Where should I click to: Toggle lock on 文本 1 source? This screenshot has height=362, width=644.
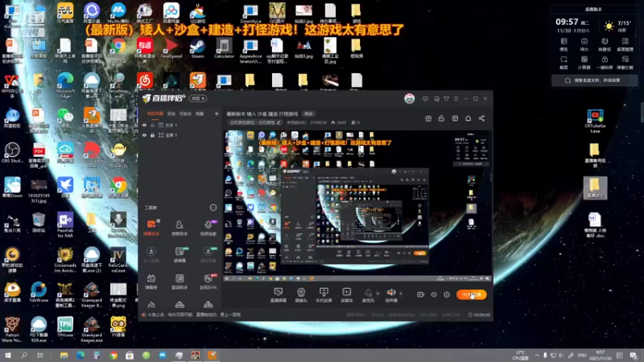(152, 125)
